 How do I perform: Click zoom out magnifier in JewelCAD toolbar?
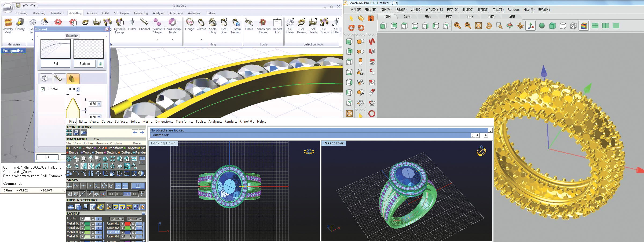[x=468, y=26]
